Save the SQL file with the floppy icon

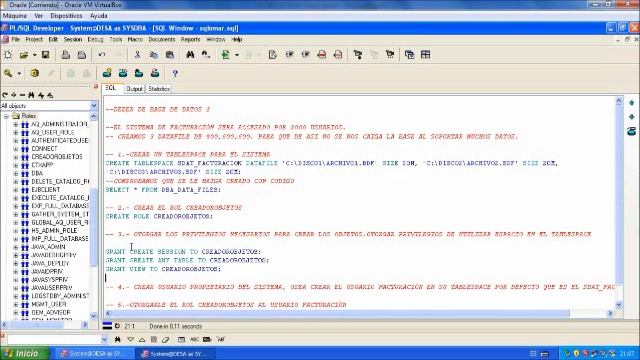tap(45, 55)
